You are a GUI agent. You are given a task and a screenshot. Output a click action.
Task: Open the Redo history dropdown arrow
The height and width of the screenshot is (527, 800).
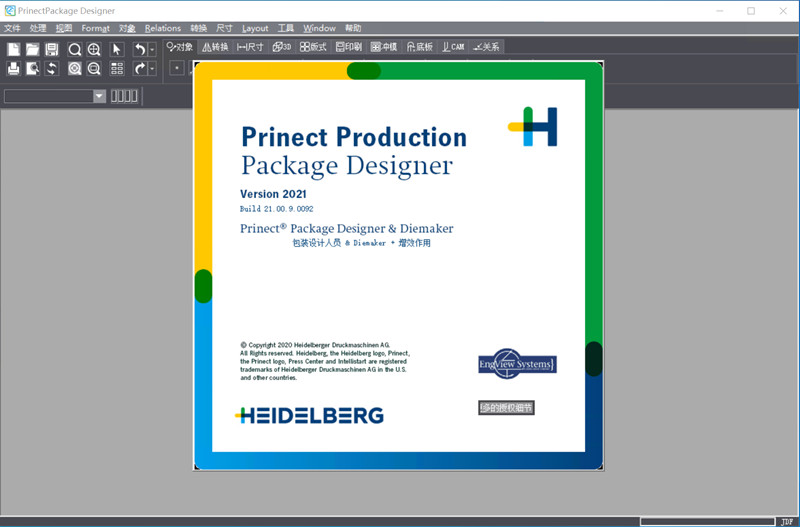(x=152, y=68)
